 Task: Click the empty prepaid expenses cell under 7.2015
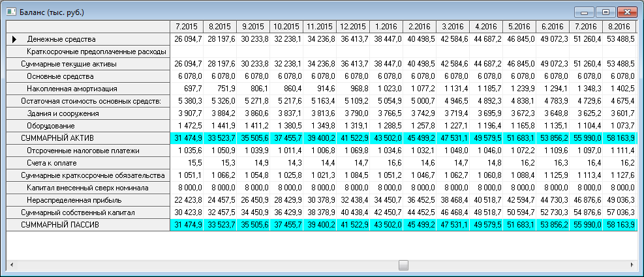187,51
